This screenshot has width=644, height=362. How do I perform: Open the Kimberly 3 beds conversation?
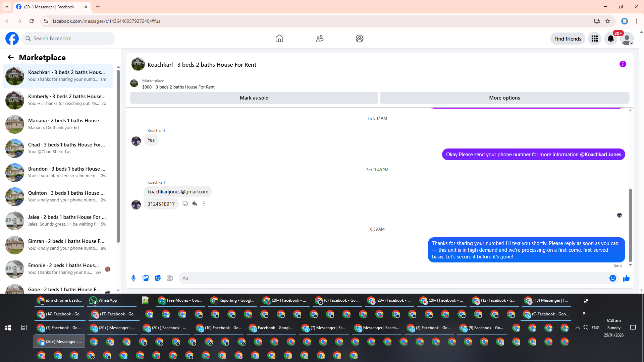click(x=58, y=100)
